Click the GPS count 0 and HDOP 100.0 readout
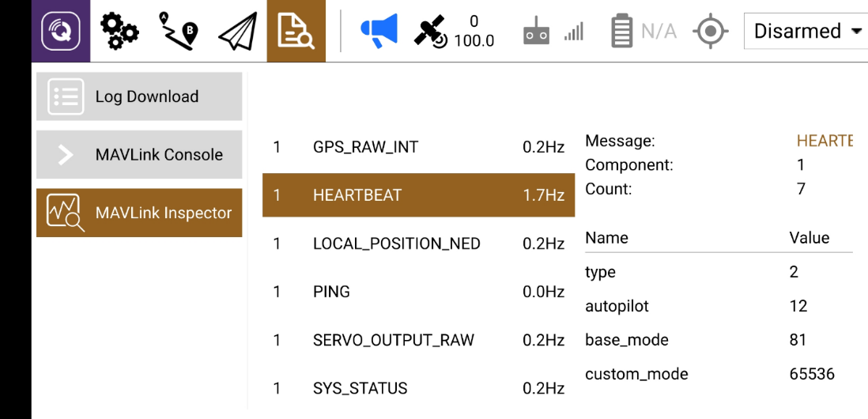The image size is (868, 419). coord(474,31)
